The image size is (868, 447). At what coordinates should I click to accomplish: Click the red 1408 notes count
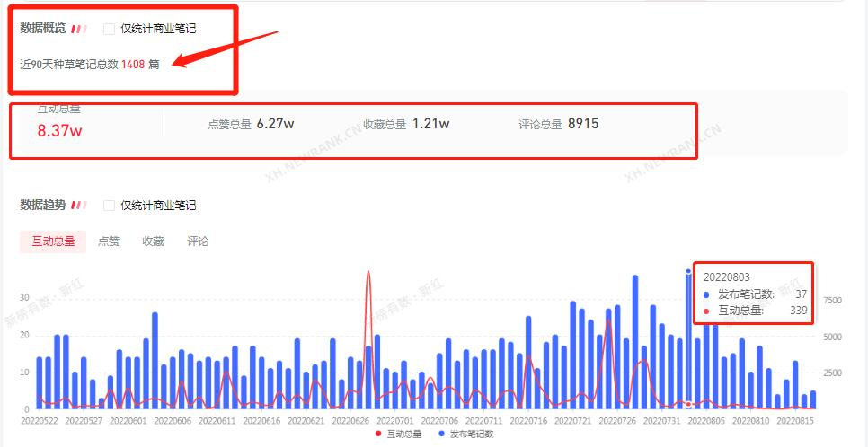pyautogui.click(x=133, y=65)
